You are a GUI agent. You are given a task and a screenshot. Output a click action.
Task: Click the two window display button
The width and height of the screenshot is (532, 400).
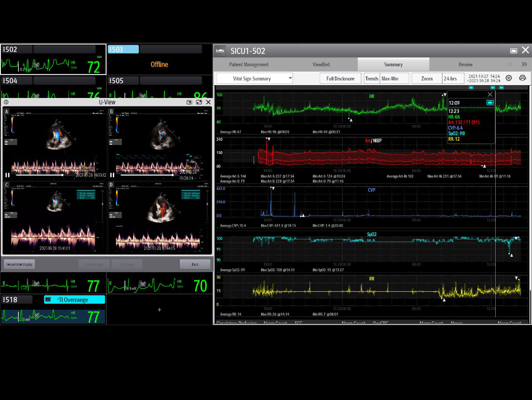(19, 264)
